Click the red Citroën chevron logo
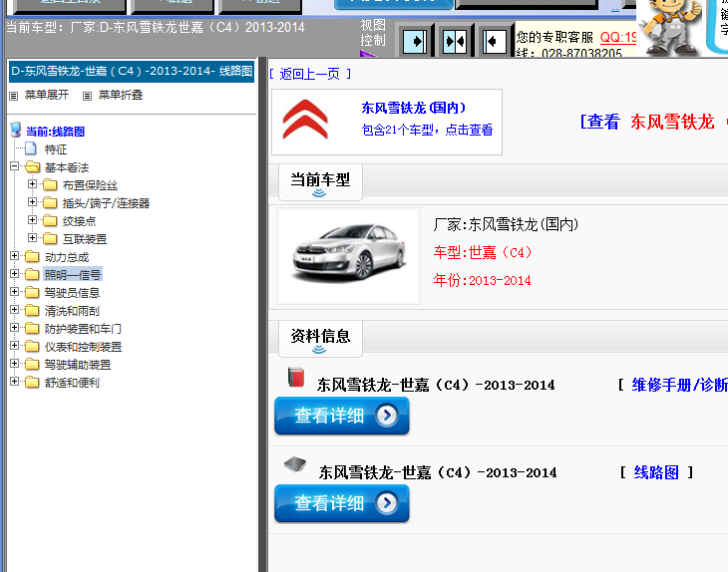The height and width of the screenshot is (572, 728). [x=305, y=120]
